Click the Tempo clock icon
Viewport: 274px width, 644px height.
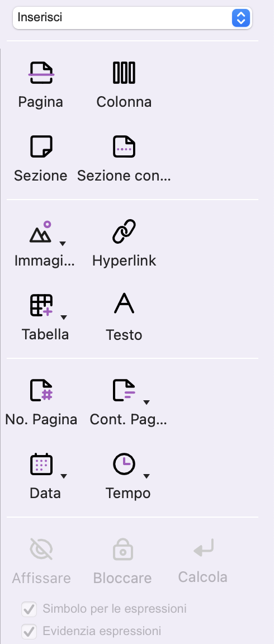tap(124, 464)
